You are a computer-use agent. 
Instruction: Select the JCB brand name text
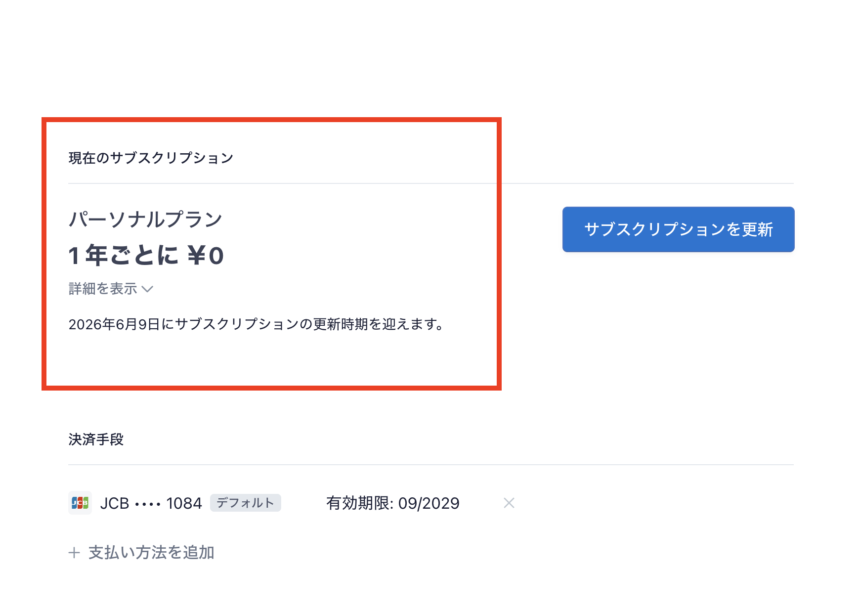(x=115, y=503)
